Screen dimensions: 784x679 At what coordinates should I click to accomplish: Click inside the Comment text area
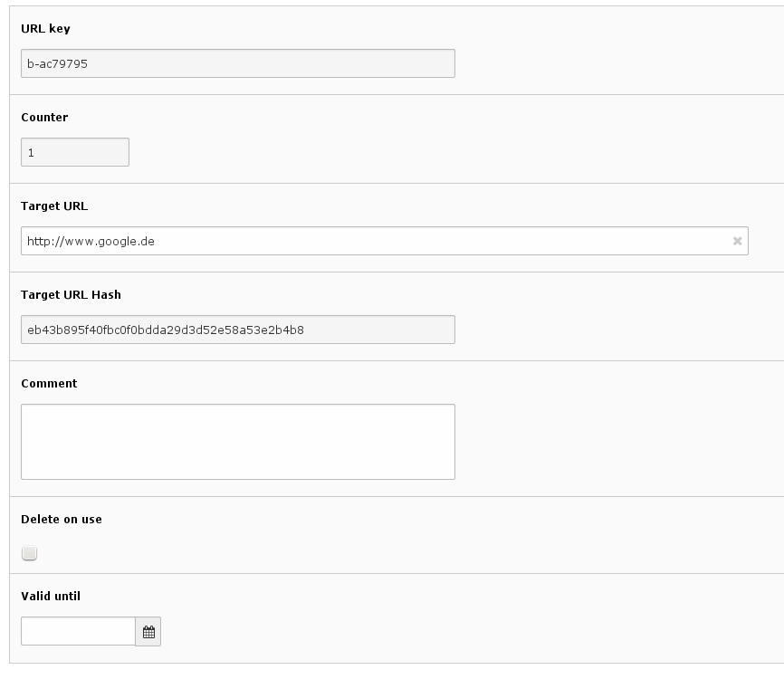[x=235, y=441]
